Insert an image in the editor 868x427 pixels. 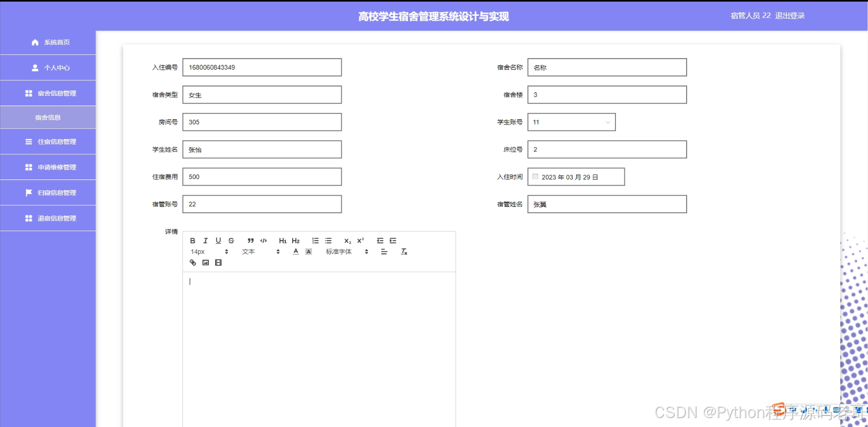tap(206, 263)
